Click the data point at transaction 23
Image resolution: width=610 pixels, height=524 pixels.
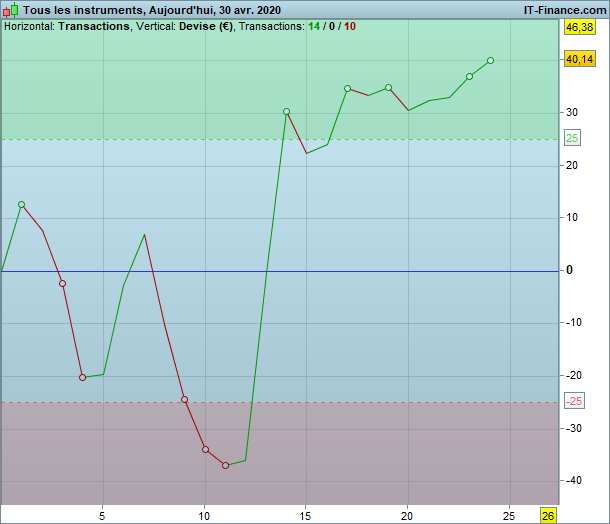470,77
